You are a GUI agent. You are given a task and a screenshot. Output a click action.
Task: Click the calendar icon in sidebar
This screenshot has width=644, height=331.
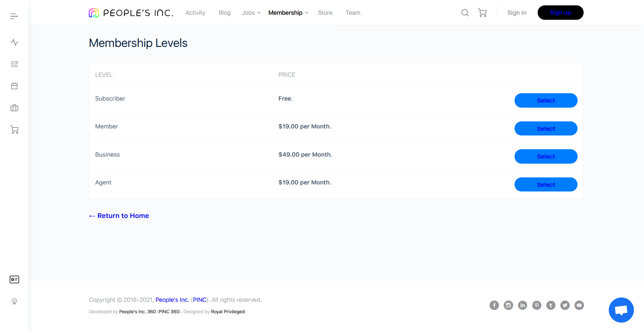tap(14, 86)
